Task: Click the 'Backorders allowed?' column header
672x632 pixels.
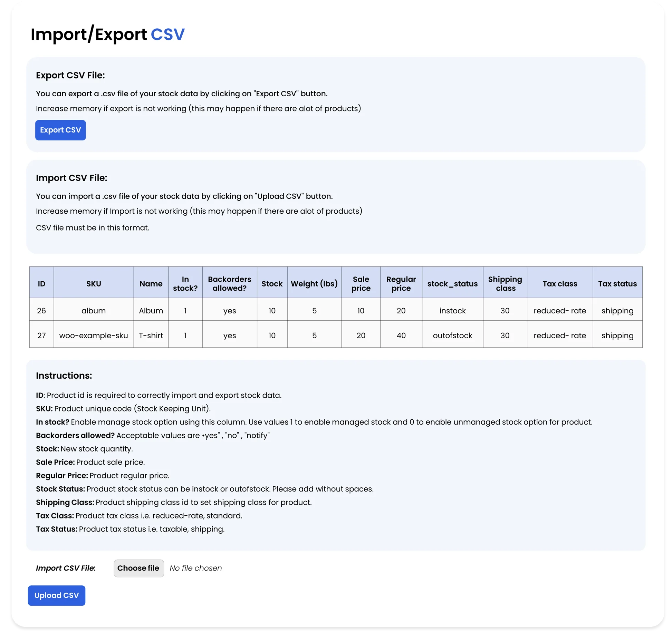Action: tap(230, 284)
